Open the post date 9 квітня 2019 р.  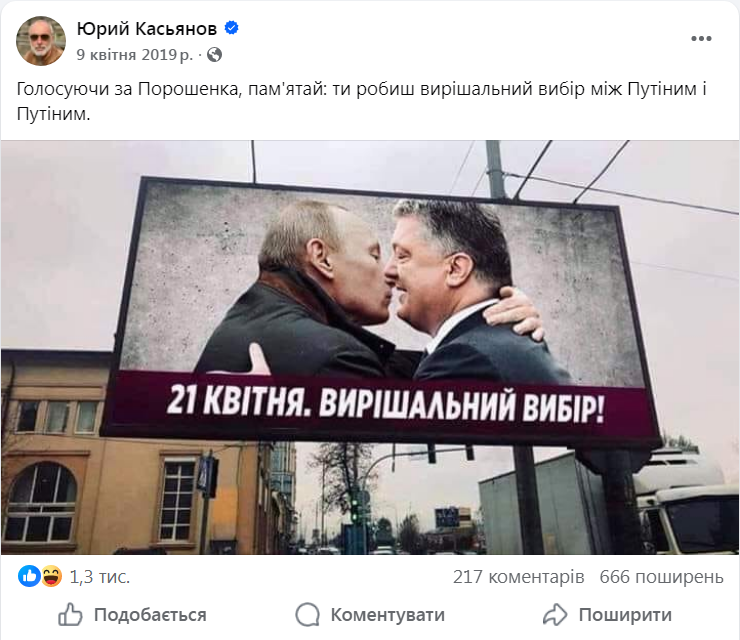(135, 55)
